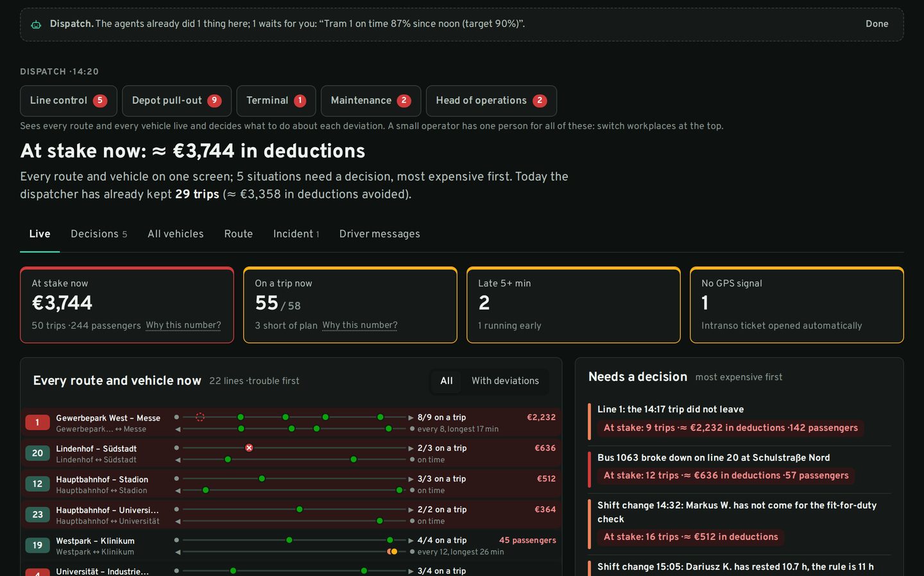
Task: Open the Driver messages tab
Action: coord(380,234)
